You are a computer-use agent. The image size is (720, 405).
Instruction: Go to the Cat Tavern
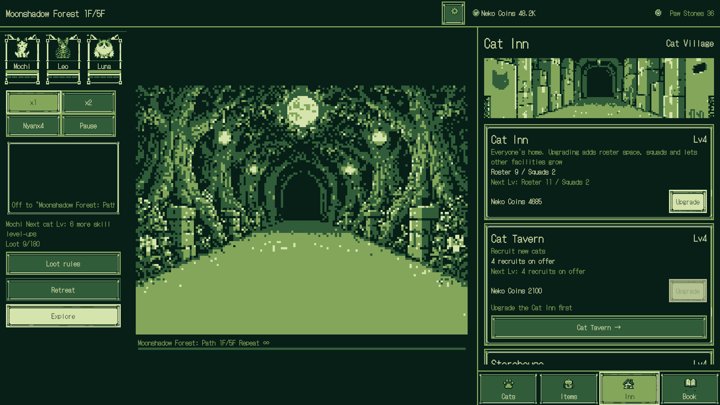[599, 327]
